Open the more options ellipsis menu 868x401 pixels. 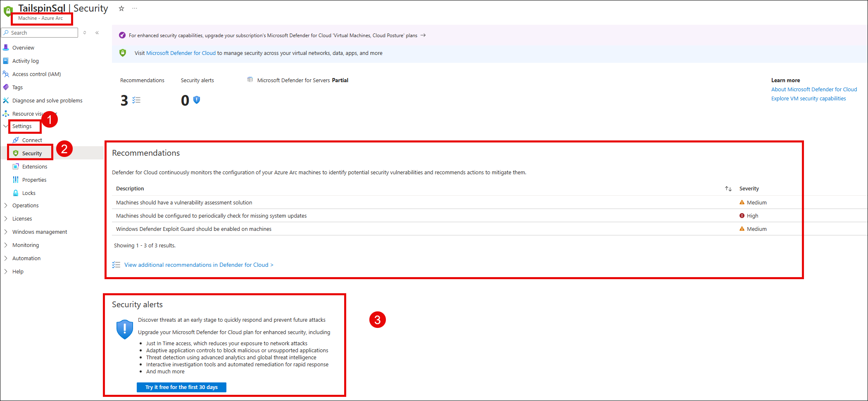coord(134,8)
